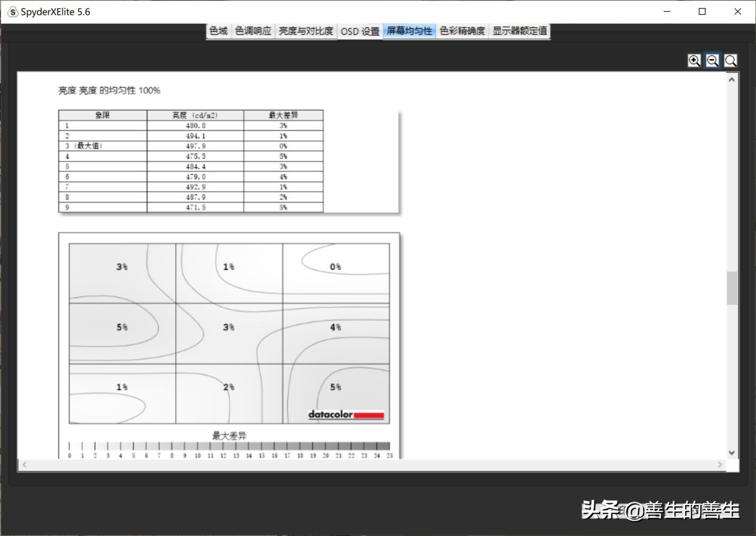Select the 亮度与对比度 tab
Viewport: 756px width, 536px height.
[306, 31]
